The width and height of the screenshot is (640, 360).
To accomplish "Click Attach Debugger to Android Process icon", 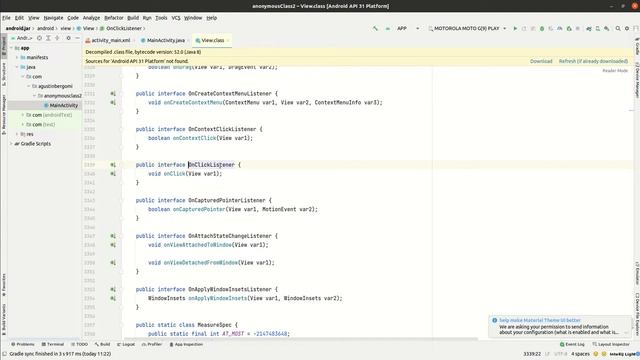I will pos(569,29).
